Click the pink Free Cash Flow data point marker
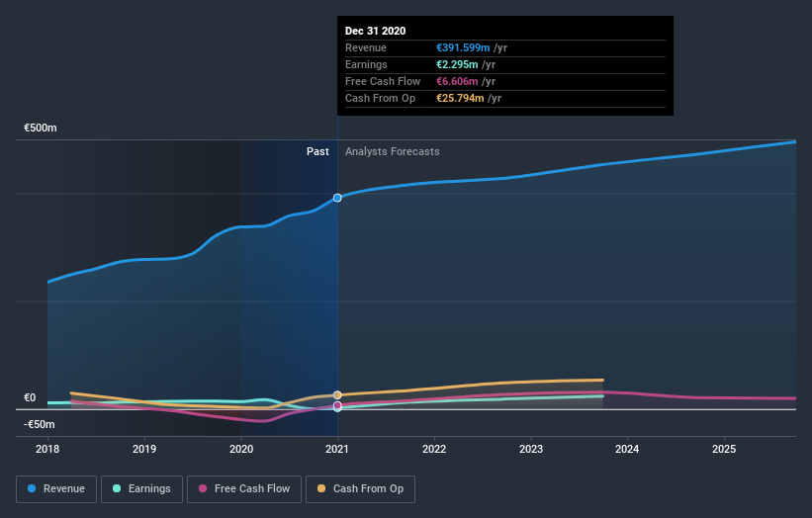Screen dimensions: 812x518 337,405
